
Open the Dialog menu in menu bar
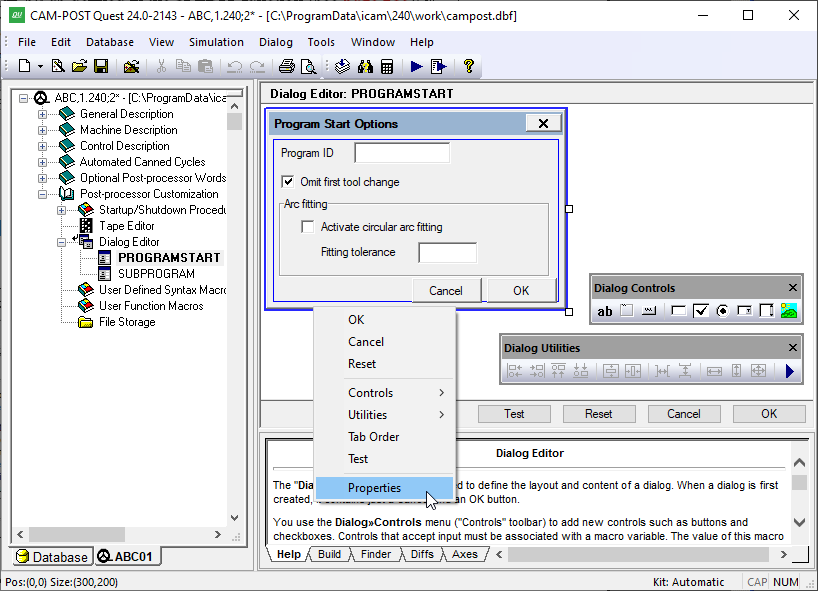(x=276, y=42)
